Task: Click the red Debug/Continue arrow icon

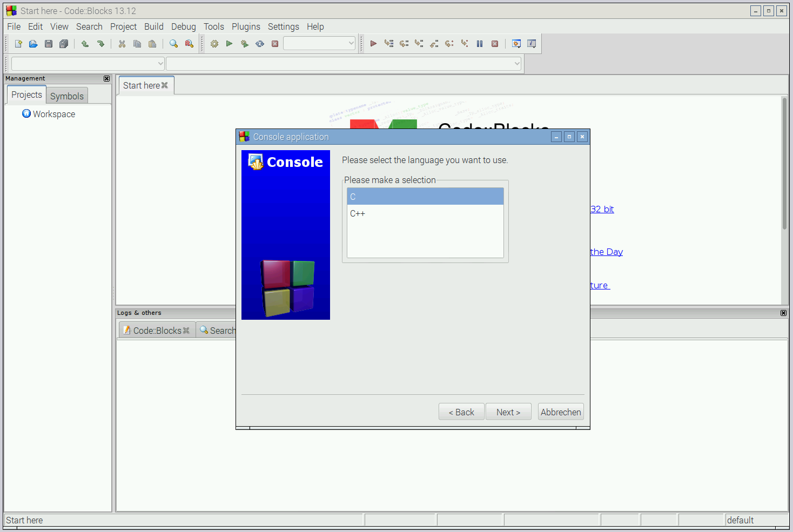Action: 373,44
